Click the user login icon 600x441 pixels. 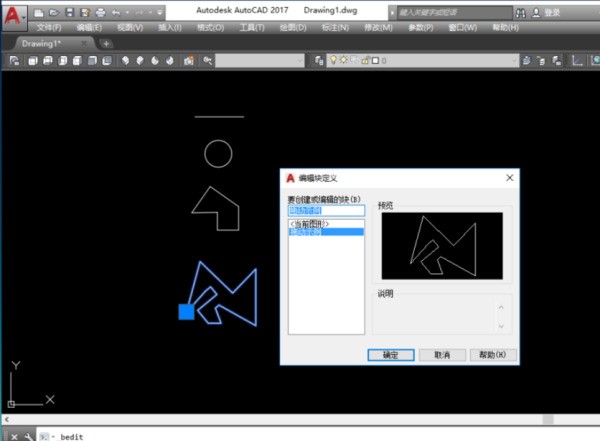[x=537, y=12]
